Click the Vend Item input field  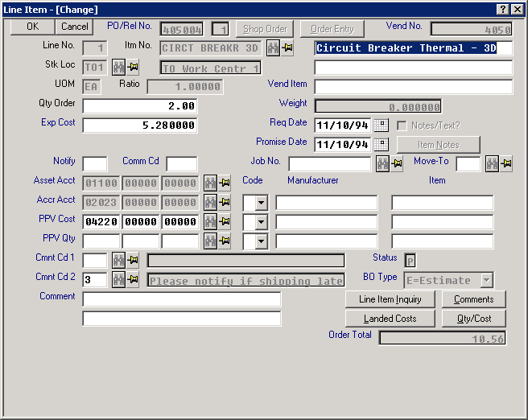click(x=414, y=87)
